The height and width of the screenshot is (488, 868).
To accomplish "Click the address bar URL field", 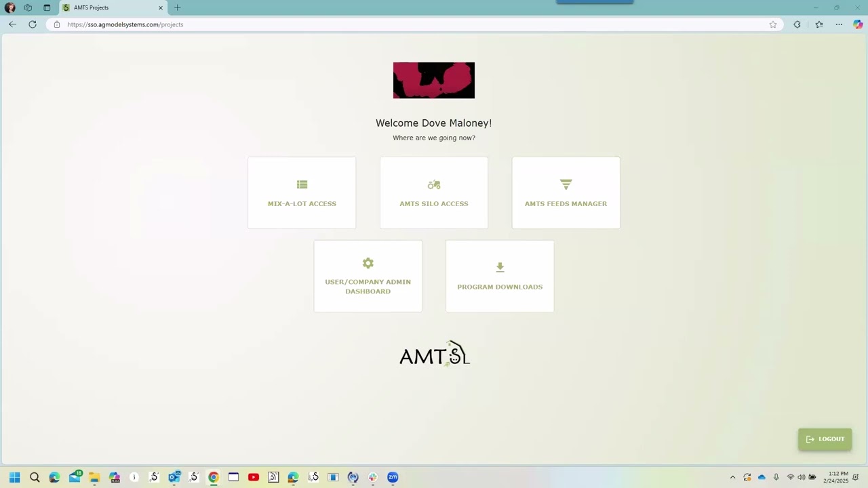I will (x=414, y=24).
